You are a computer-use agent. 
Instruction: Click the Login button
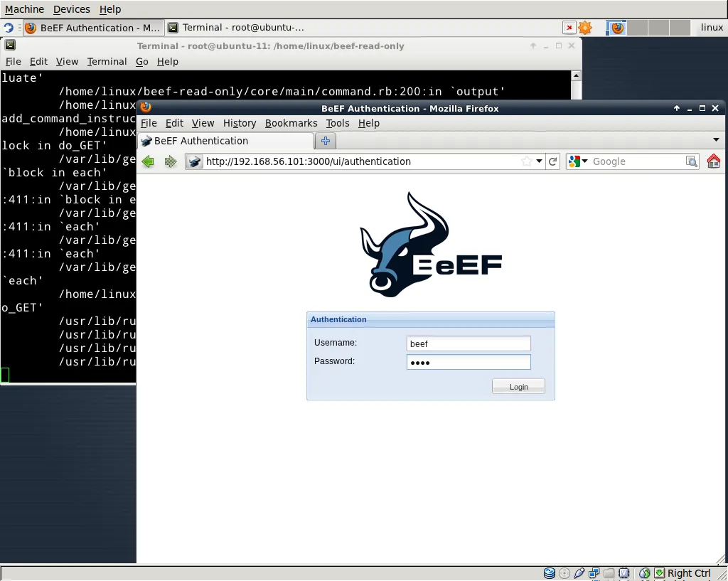point(518,386)
